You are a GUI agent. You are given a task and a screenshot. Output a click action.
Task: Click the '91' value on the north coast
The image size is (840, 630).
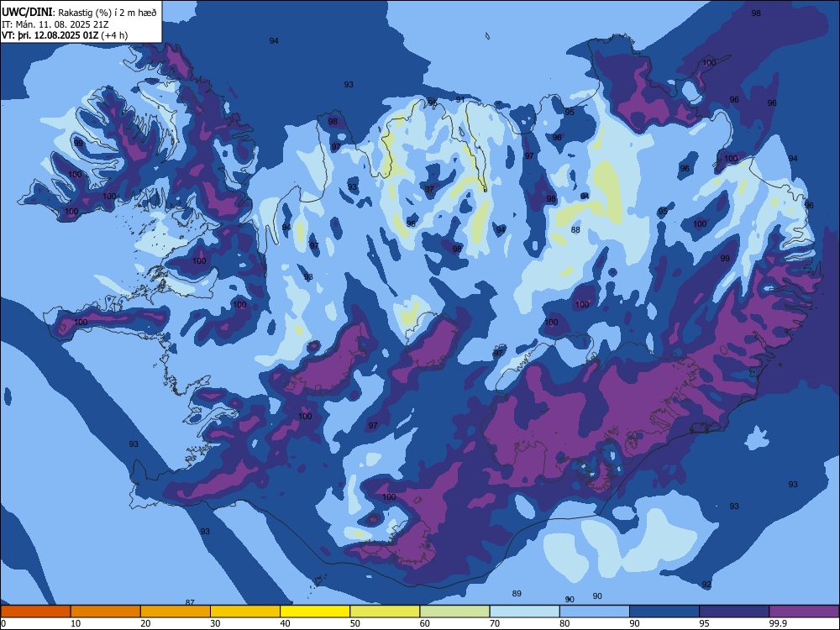pyautogui.click(x=460, y=100)
